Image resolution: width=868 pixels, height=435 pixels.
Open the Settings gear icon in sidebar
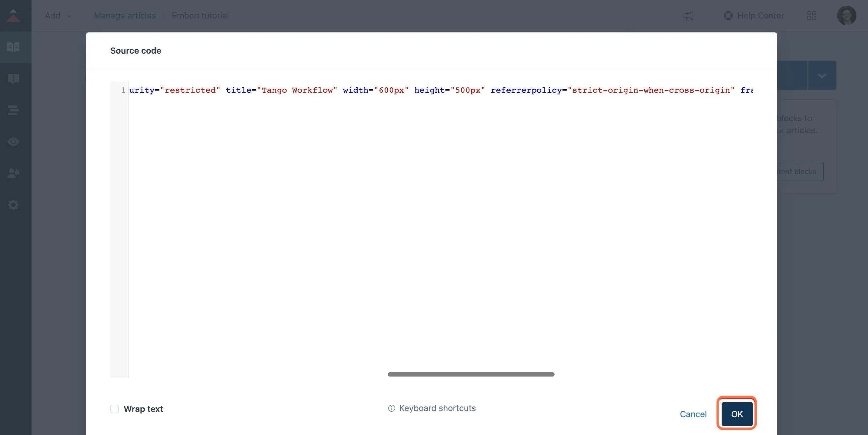click(x=13, y=205)
